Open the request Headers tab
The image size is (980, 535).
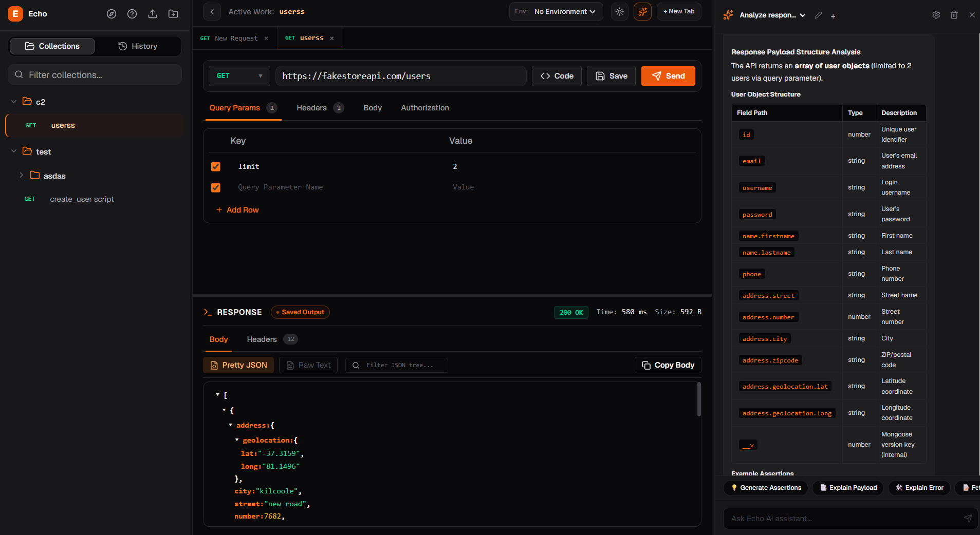[x=320, y=108]
